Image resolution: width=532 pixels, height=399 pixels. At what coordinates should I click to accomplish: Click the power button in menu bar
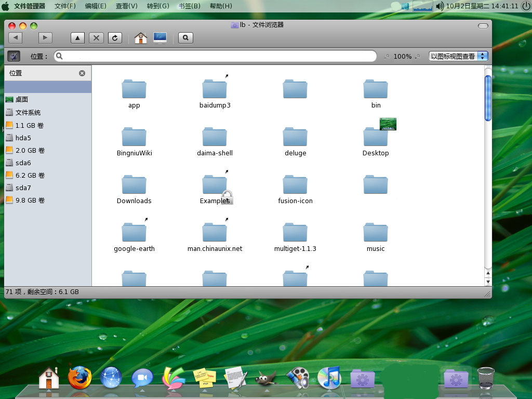[x=526, y=6]
